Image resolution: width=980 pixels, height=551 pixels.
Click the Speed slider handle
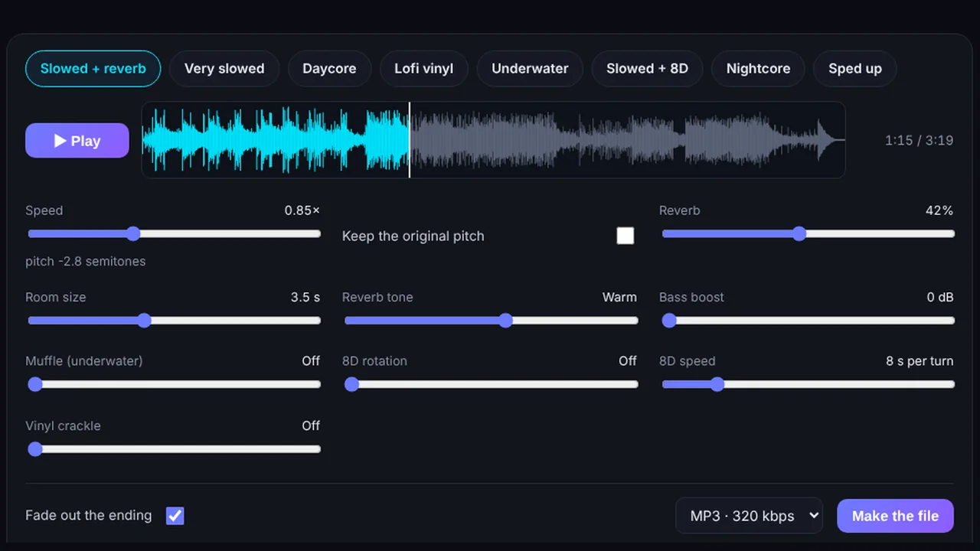133,233
